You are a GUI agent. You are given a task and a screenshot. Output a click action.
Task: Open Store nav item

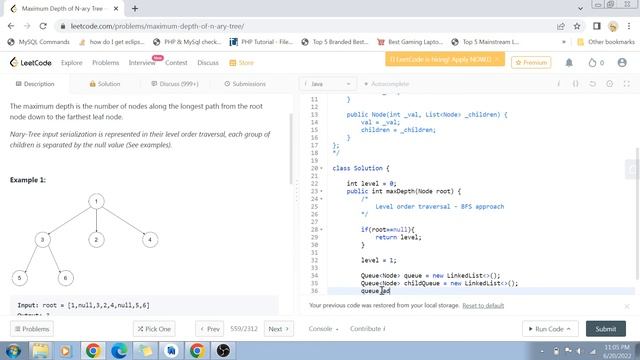coord(242,62)
